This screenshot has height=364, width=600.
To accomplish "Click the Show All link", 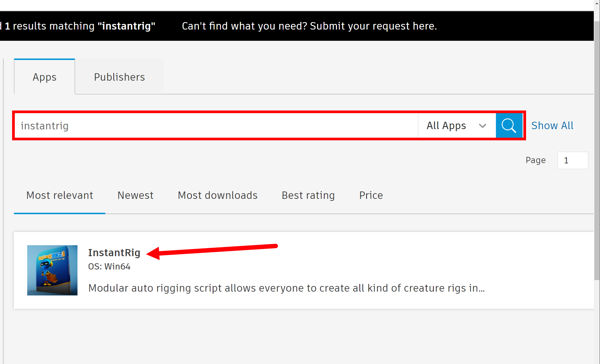I will point(552,126).
